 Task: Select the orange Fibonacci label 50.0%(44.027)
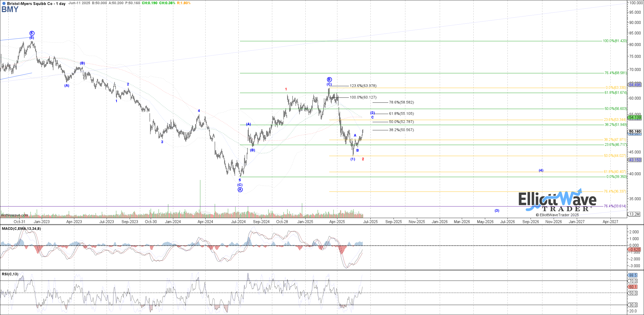(x=615, y=156)
